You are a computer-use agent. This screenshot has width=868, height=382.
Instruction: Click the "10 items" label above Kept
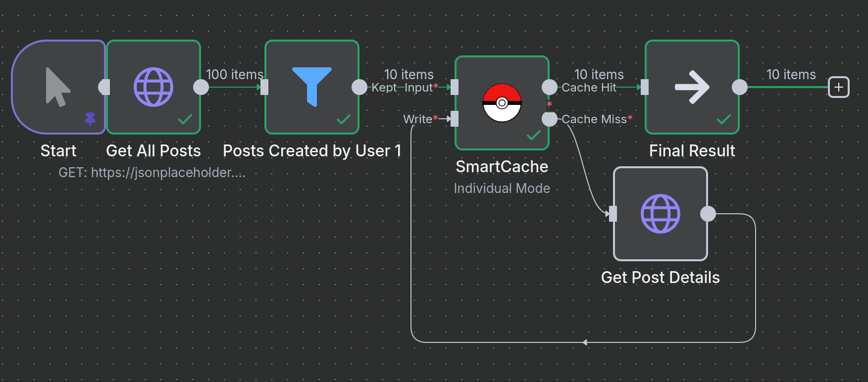point(409,75)
